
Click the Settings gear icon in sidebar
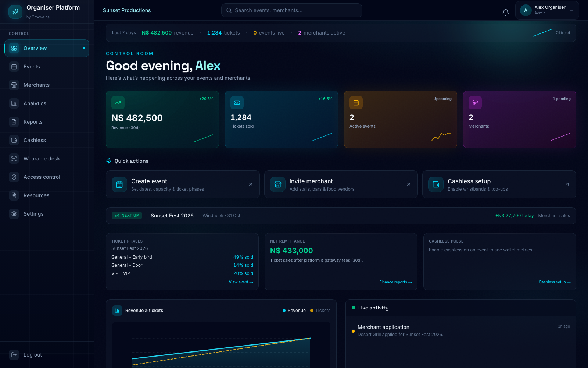point(14,214)
